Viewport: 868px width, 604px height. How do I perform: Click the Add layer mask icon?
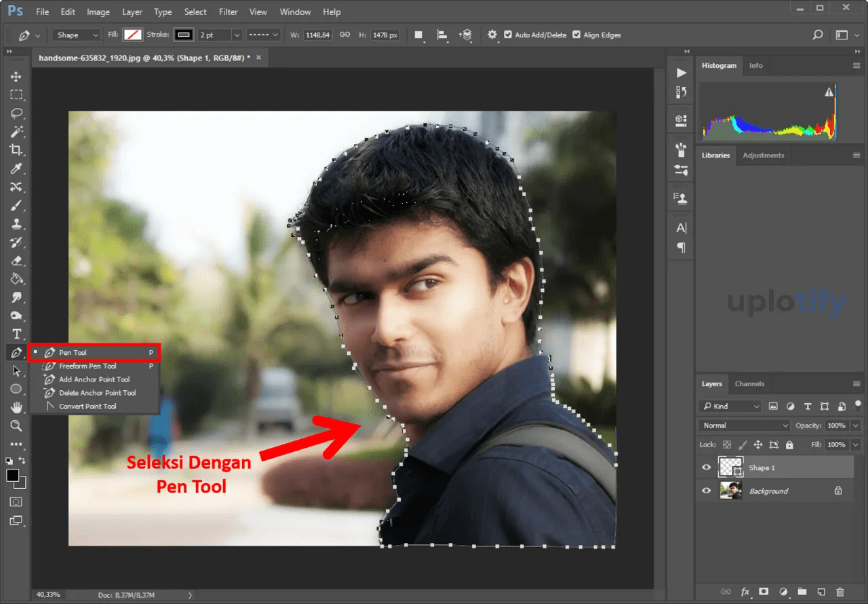(764, 592)
